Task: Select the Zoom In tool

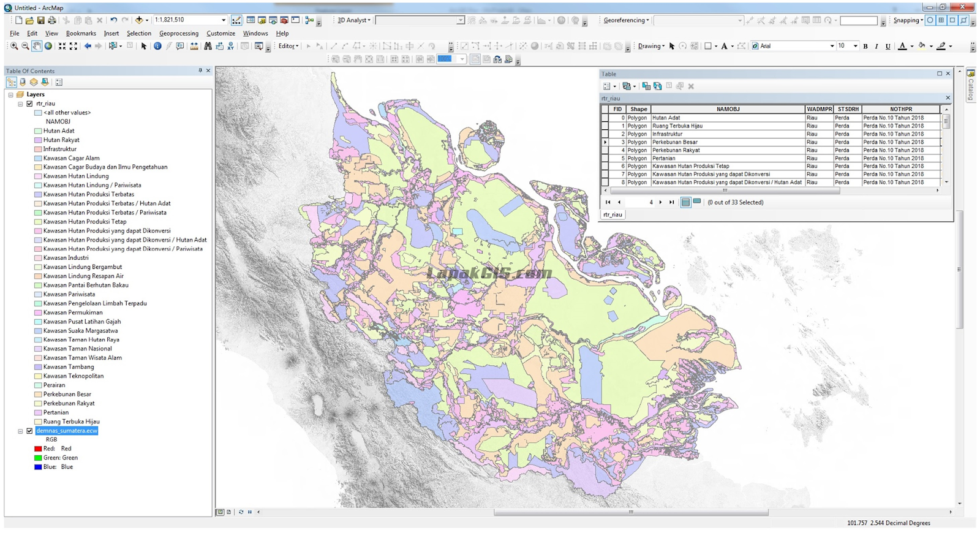Action: (14, 46)
